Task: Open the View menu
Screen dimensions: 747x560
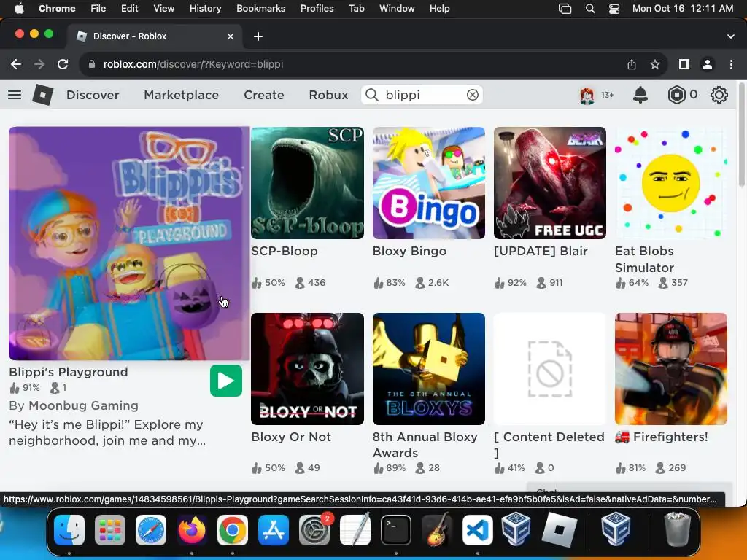Action: 163,8
